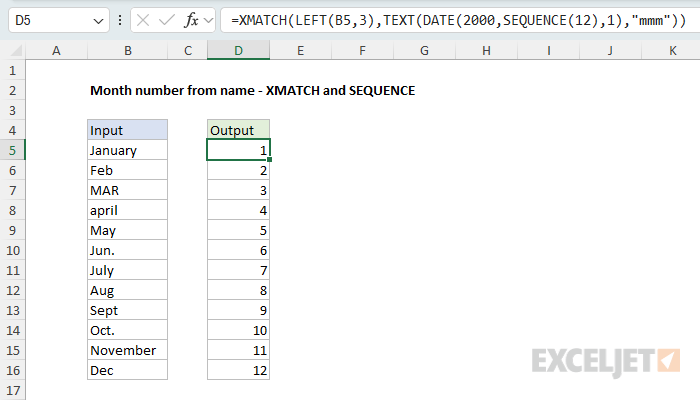Click output cell with value 9
Image resolution: width=700 pixels, height=400 pixels.
pos(238,310)
